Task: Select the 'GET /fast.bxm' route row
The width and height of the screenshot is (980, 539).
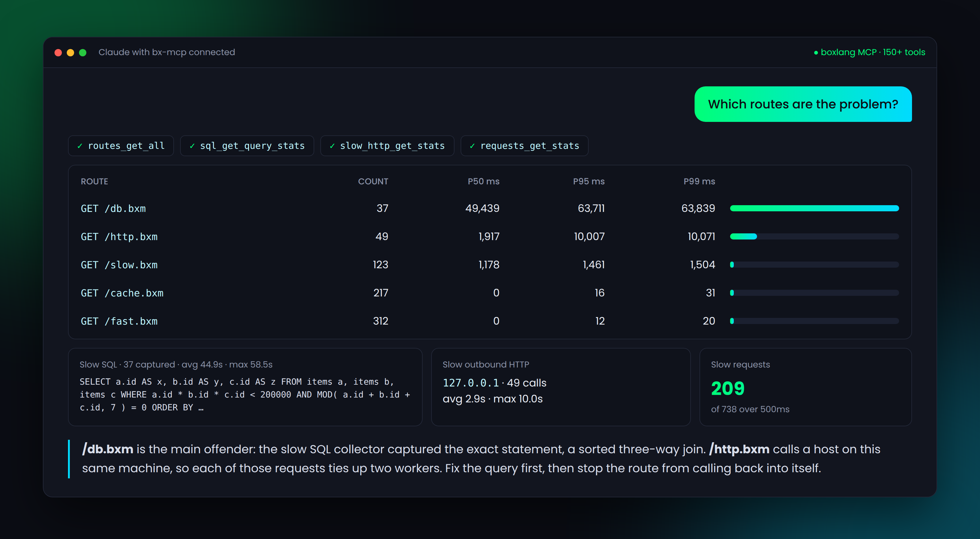Action: click(490, 321)
